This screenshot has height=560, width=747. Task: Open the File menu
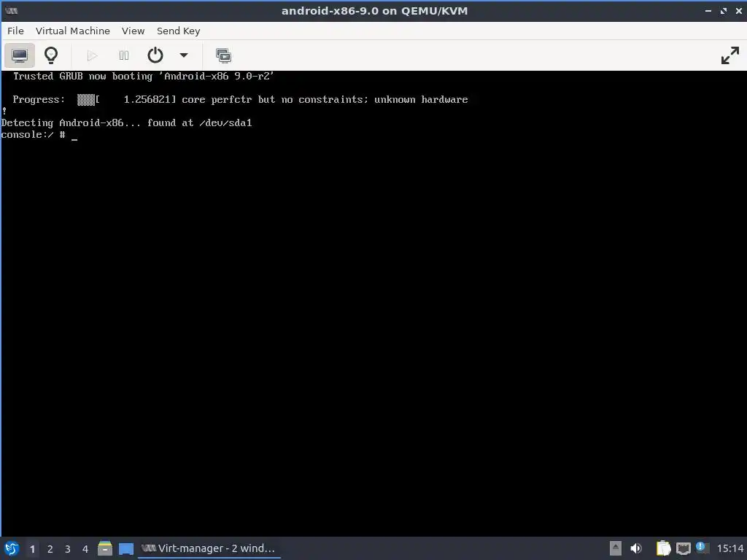pyautogui.click(x=15, y=31)
